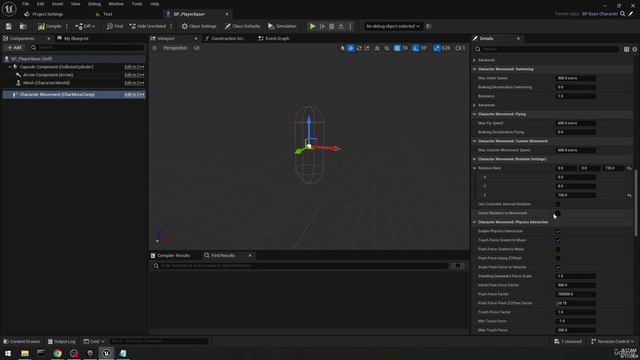Open the Output Log
This screenshot has height=360, width=640.
click(x=61, y=341)
